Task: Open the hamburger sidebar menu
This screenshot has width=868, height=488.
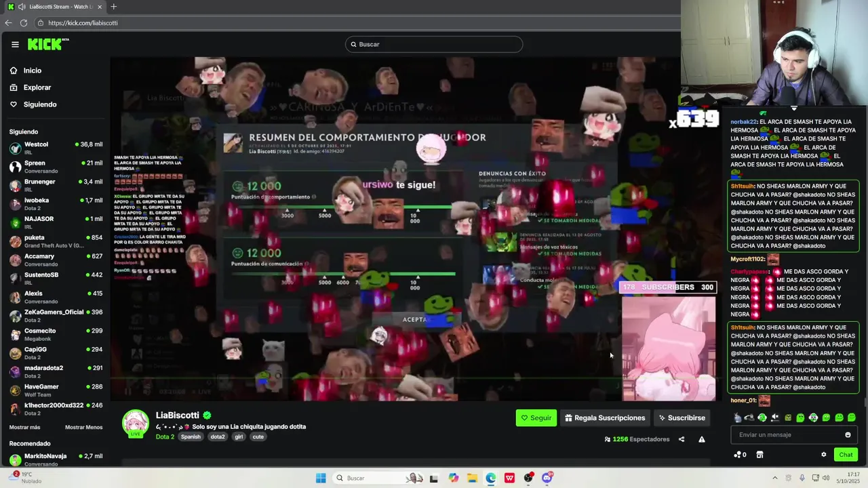Action: pyautogui.click(x=15, y=44)
